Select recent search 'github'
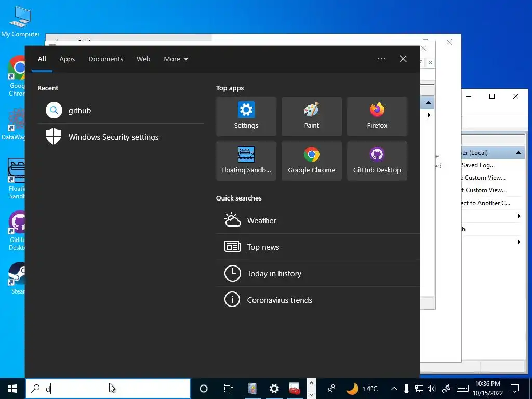532x399 pixels. [121, 110]
